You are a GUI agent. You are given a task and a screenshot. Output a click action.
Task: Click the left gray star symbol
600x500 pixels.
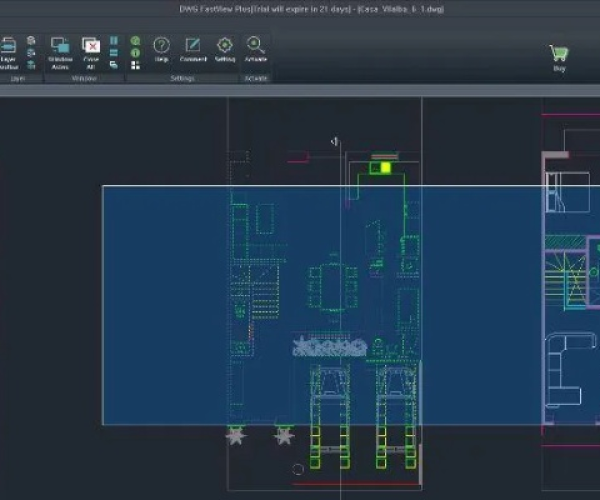(x=236, y=436)
